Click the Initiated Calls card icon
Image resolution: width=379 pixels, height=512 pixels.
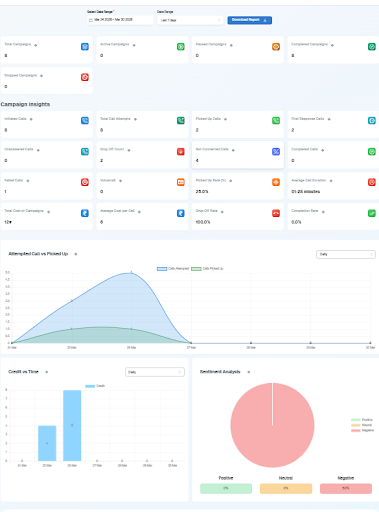85,120
